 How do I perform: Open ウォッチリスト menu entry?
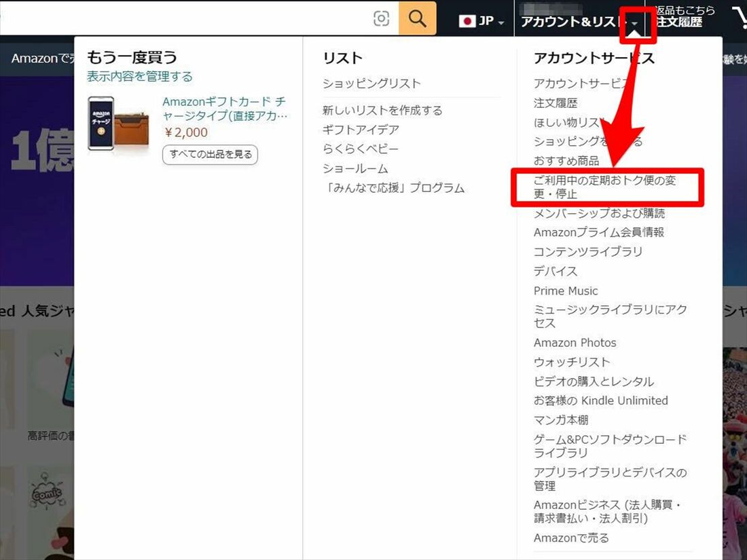click(x=572, y=362)
